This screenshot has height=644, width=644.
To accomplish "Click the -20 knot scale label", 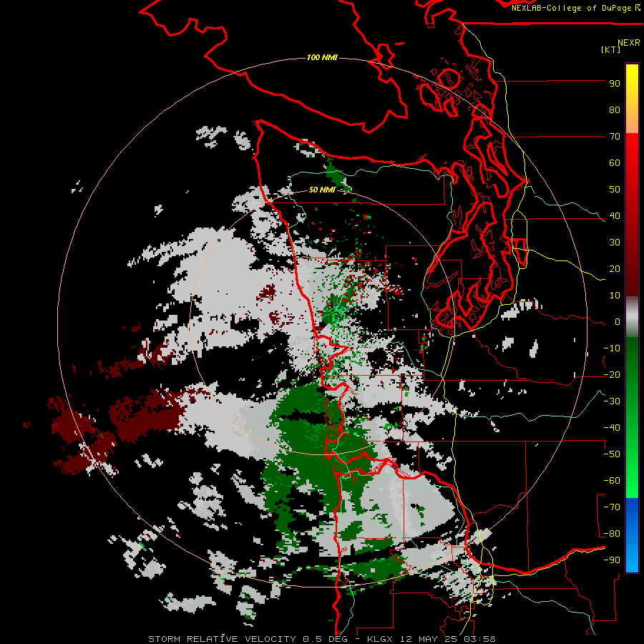I will (612, 374).
